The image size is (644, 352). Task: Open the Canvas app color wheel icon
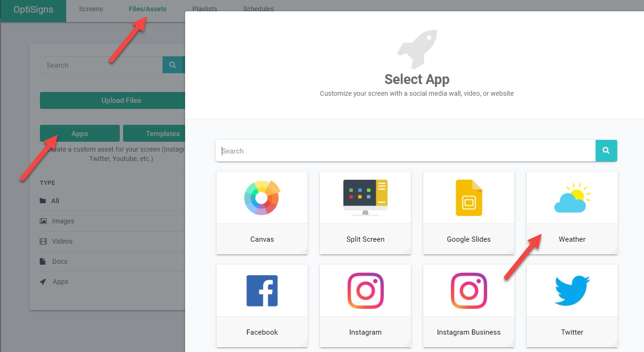(262, 198)
